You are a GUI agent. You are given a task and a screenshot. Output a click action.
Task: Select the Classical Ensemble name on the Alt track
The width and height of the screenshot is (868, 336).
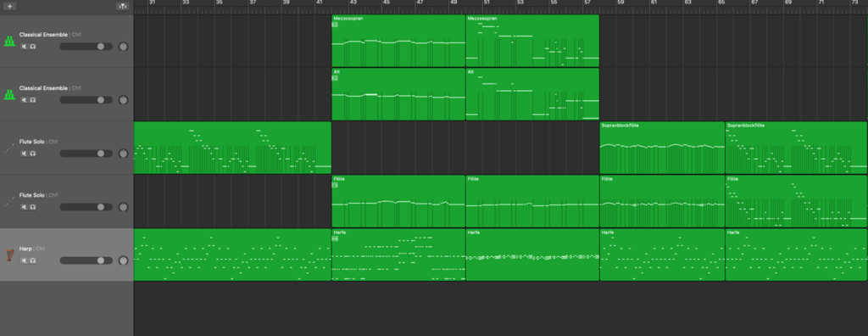coord(43,88)
